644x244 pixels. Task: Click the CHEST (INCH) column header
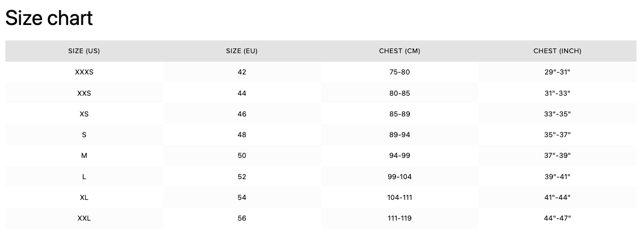557,51
